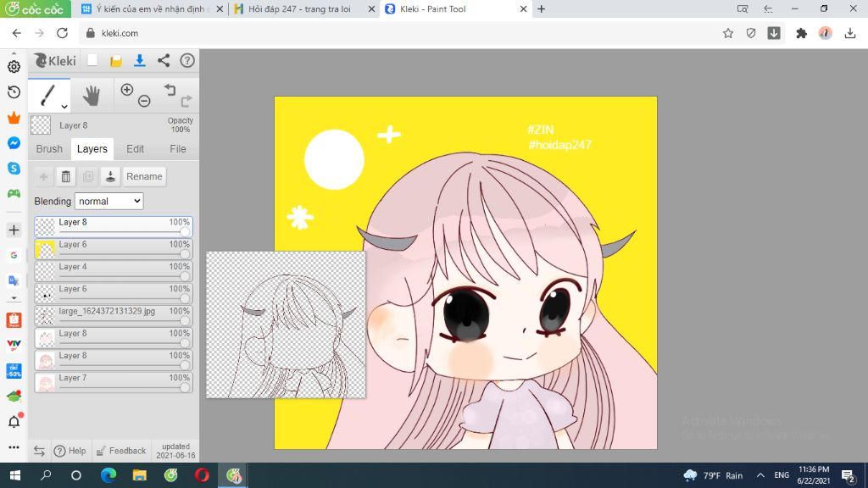Open Messenger in the sidebar
The height and width of the screenshot is (488, 868).
[x=14, y=142]
